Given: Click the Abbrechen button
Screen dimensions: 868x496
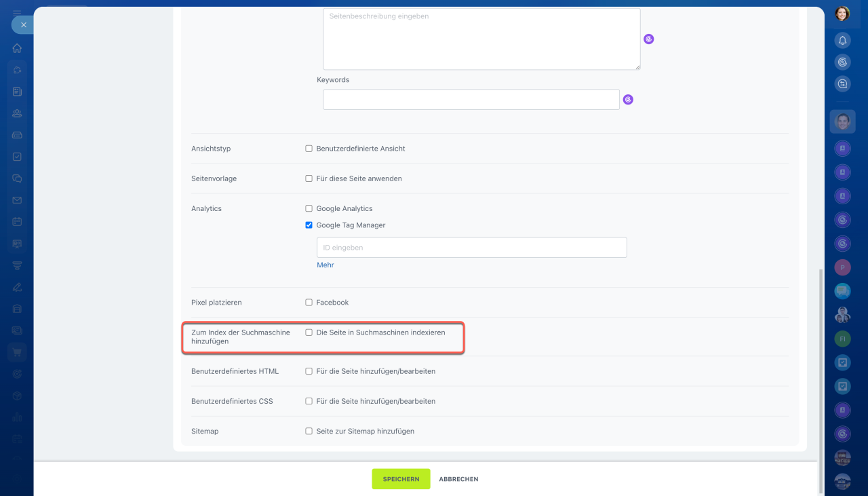Looking at the screenshot, I should (x=458, y=479).
